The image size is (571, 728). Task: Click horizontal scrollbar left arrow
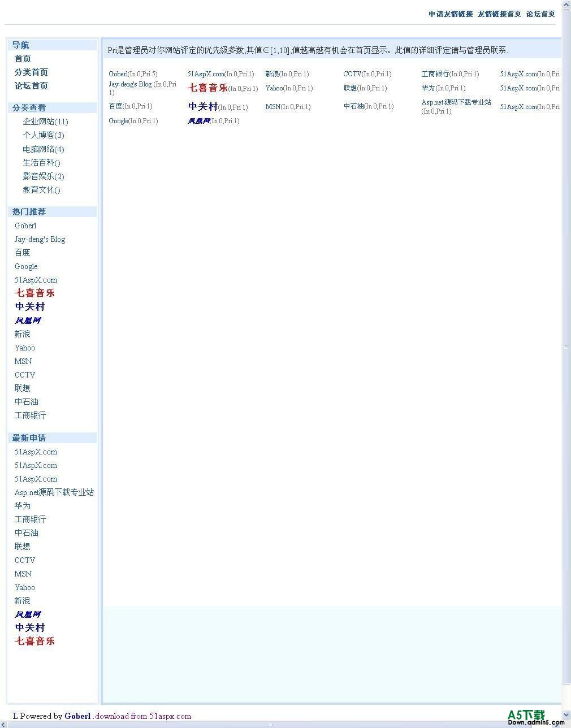[x=4, y=724]
